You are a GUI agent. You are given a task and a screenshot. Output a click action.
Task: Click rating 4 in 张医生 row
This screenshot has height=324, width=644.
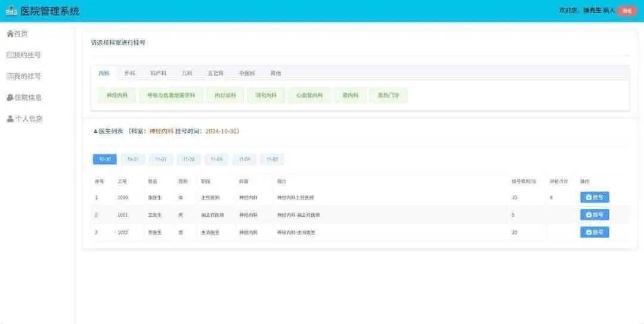click(551, 198)
